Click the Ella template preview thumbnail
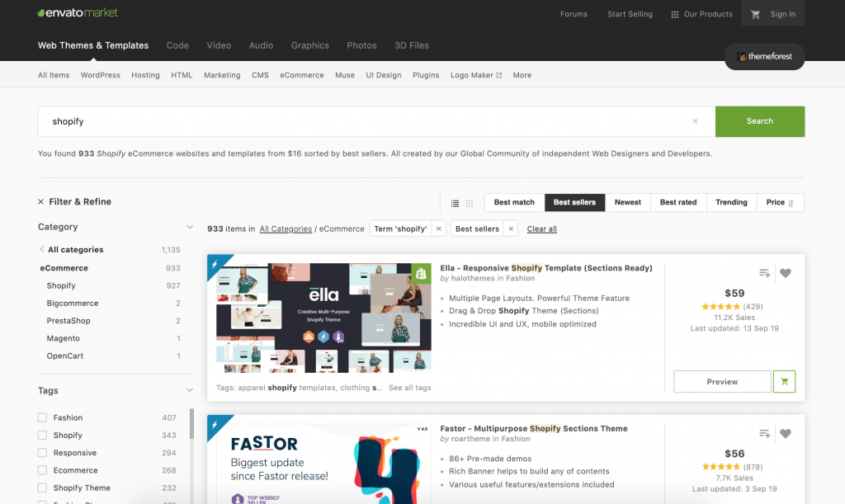Viewport: 845px width, 504px height. coord(323,318)
